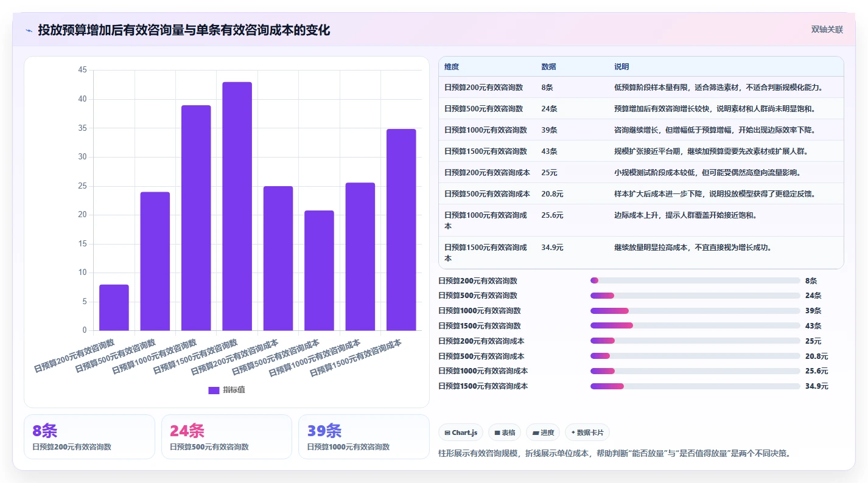Select the bar for 日预算500元有效咨询成本
This screenshot has width=868, height=483.
[319, 271]
